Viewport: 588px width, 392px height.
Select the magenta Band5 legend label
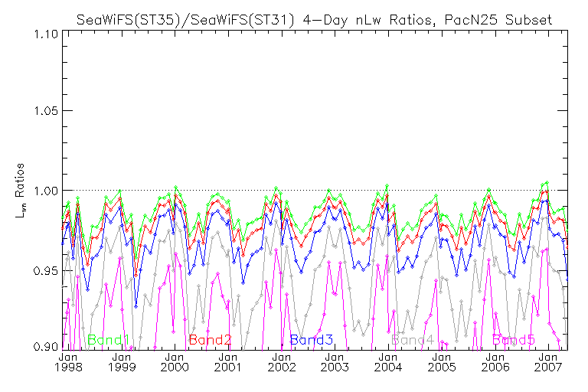click(x=514, y=340)
